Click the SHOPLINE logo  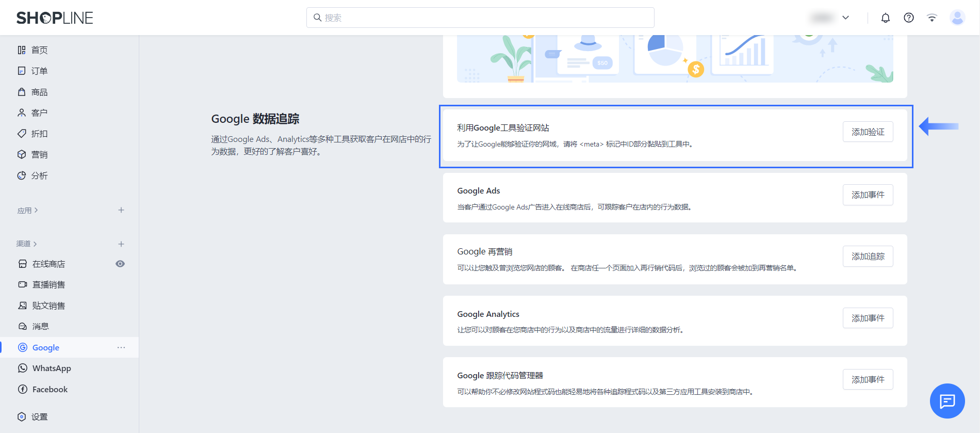pos(55,18)
